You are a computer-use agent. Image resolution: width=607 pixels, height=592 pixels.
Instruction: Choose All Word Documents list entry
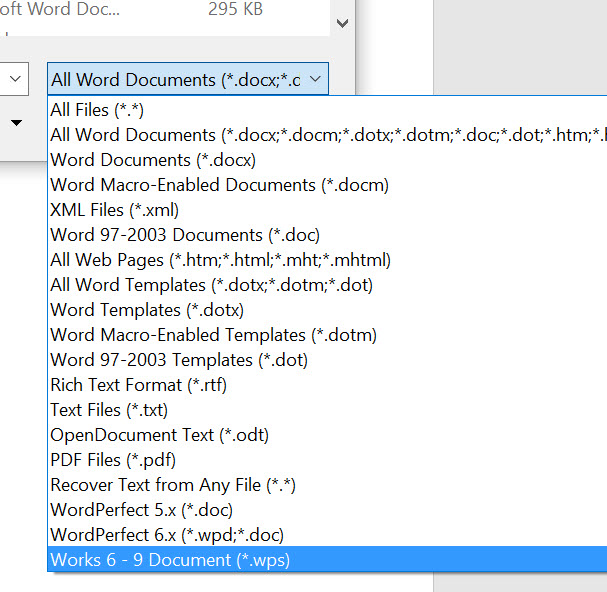point(327,135)
